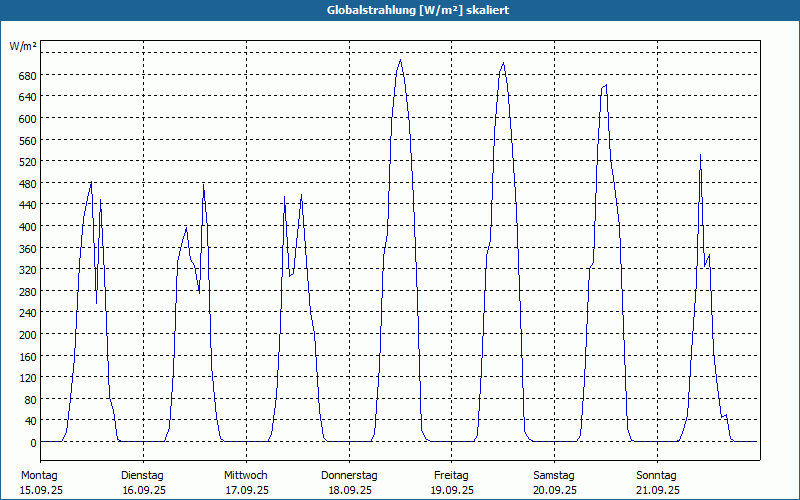
Task: Click the Samstag day label
Action: (554, 476)
